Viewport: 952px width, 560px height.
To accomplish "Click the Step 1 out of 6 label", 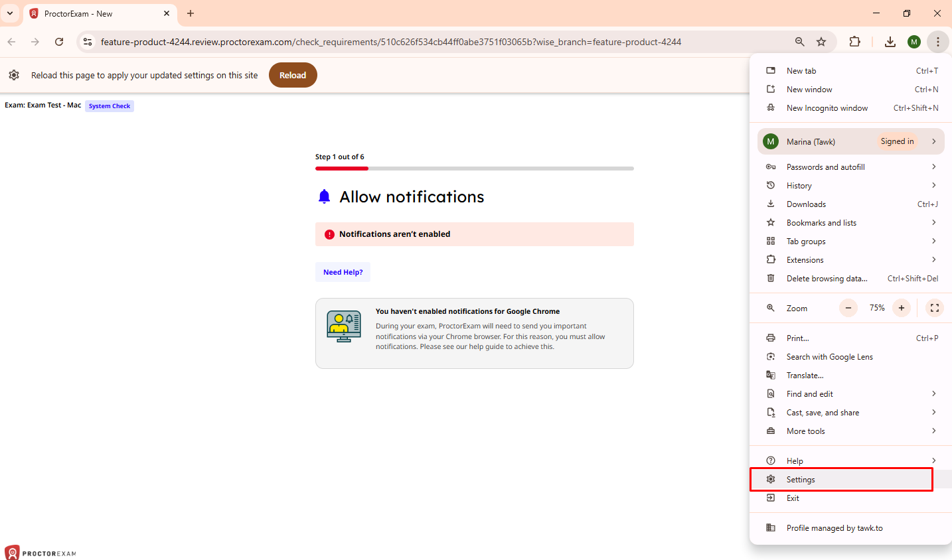I will [339, 157].
